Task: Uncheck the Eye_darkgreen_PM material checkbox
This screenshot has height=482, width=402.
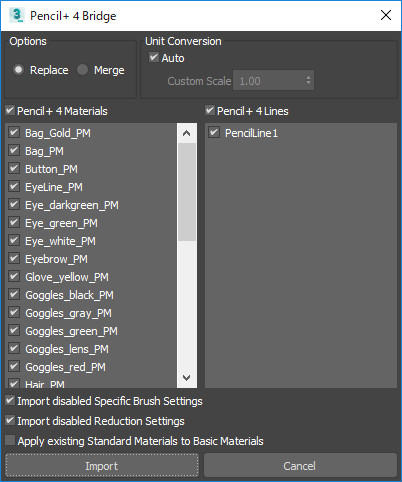Action: tap(14, 205)
